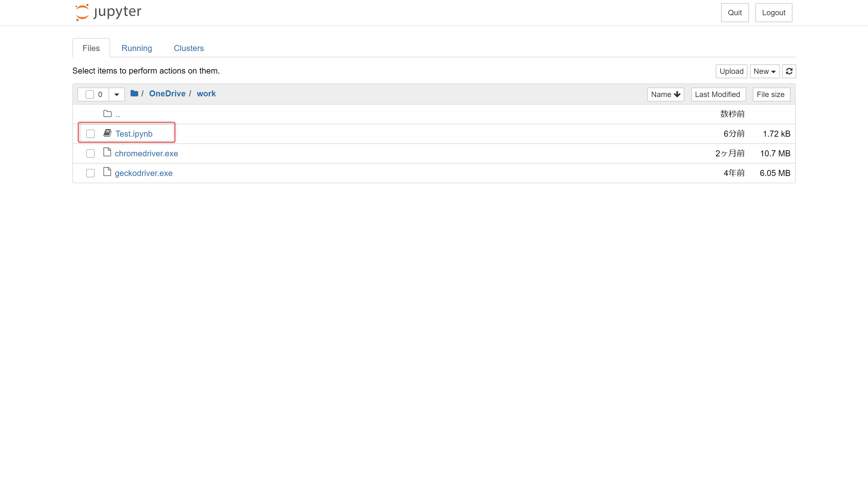Click the Logout button

coord(773,13)
